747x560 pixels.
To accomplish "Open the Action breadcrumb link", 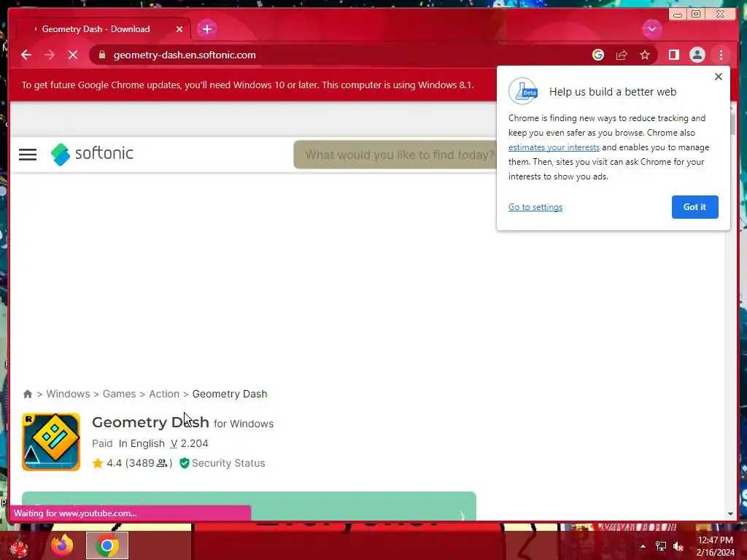I will click(x=164, y=394).
